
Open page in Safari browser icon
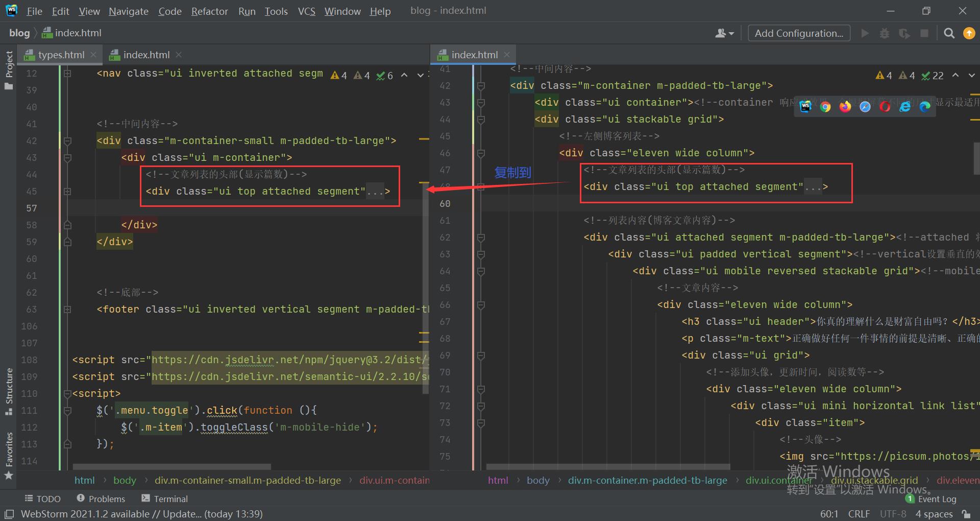865,106
